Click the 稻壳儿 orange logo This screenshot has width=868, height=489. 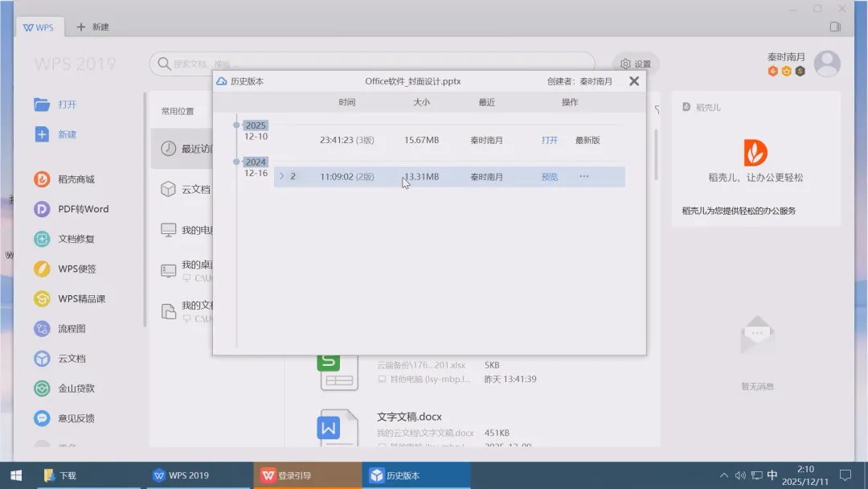(x=755, y=153)
